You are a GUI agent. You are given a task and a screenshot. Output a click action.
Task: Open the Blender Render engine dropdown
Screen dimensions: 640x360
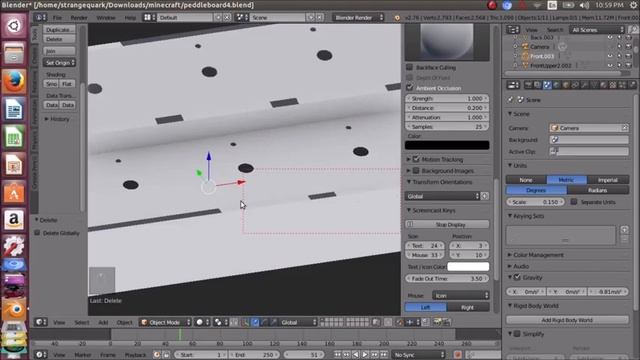tap(358, 18)
